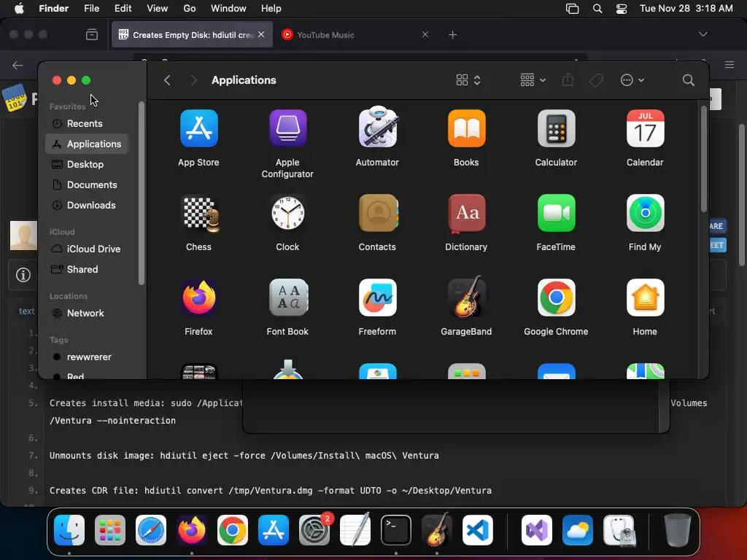The image size is (747, 560).
Task: Open the File menu
Action: pyautogui.click(x=91, y=9)
